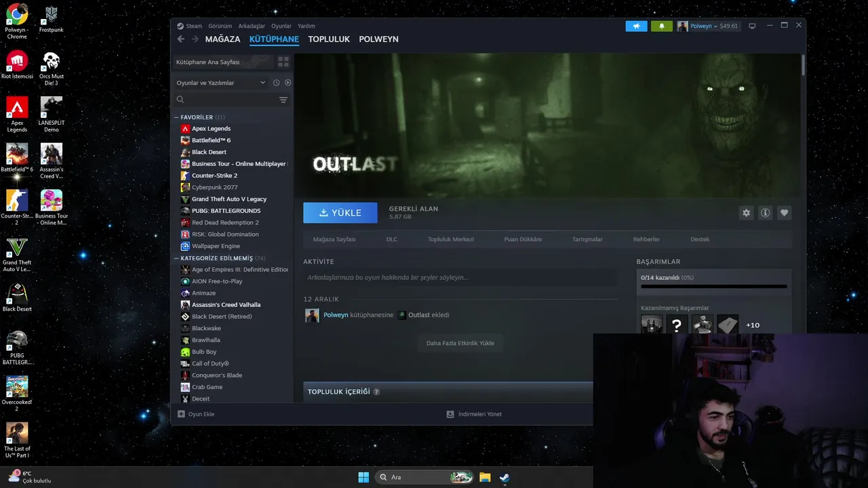This screenshot has width=868, height=488.
Task: Open the DLC link
Action: [x=392, y=239]
